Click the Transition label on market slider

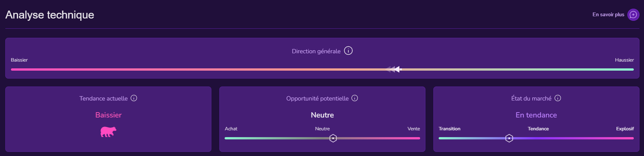(x=450, y=129)
